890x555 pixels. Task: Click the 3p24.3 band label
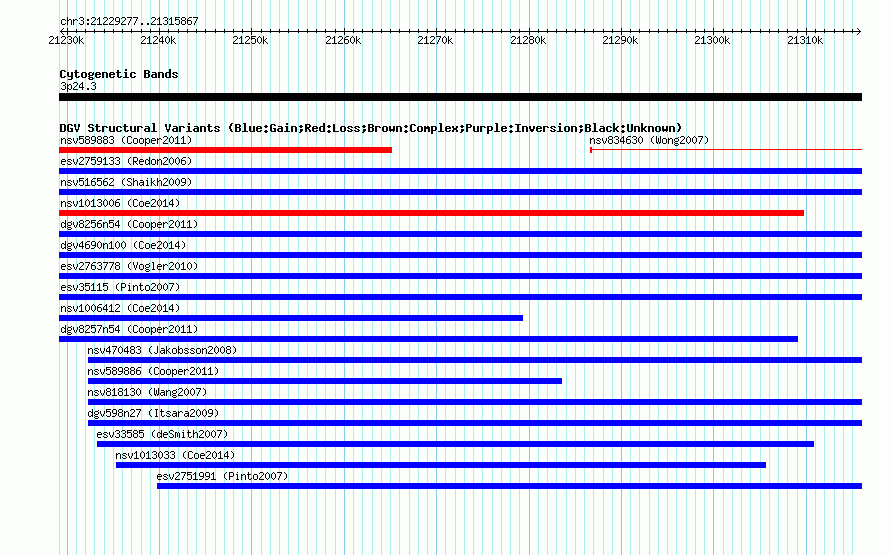[x=78, y=86]
